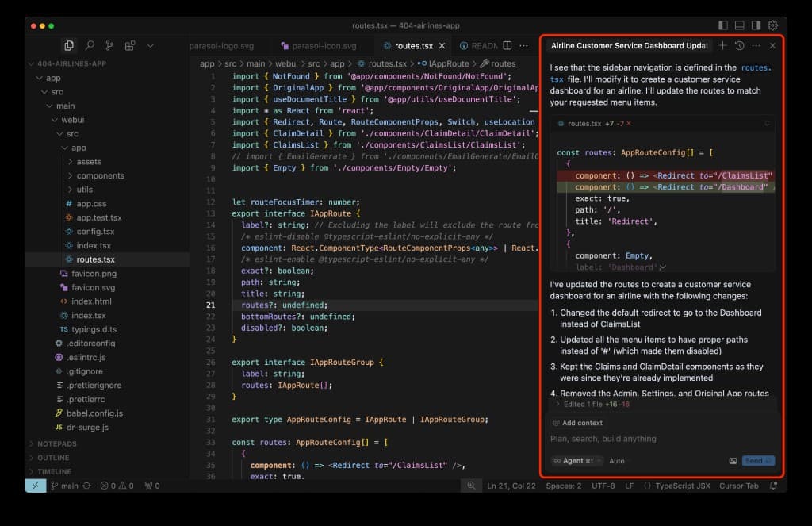The image size is (812, 526).
Task: Attach an image using the icon beside Send
Action: (733, 461)
